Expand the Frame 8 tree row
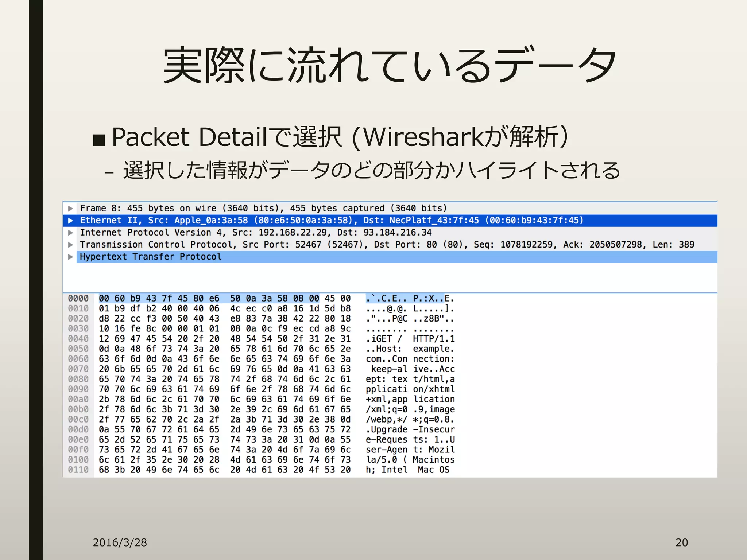Viewport: 747px width, 560px height. 71,209
